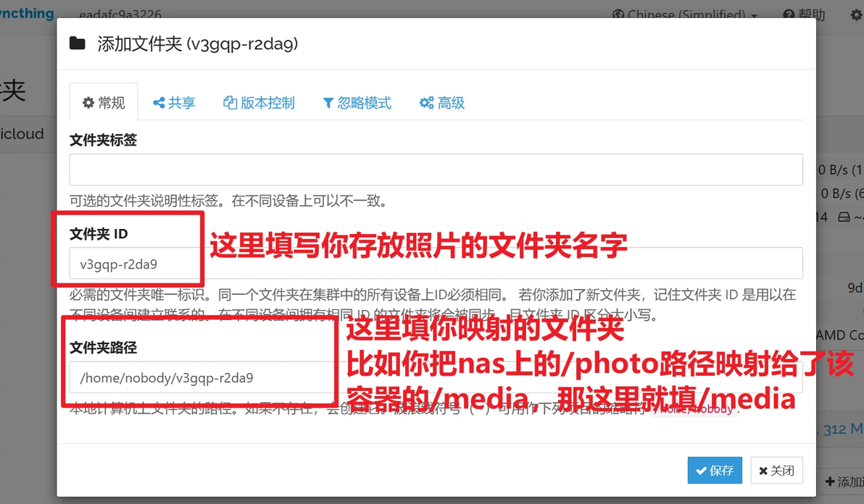This screenshot has height=504, width=864.
Task: Click the 文件夹标签 label
Action: coord(103,140)
